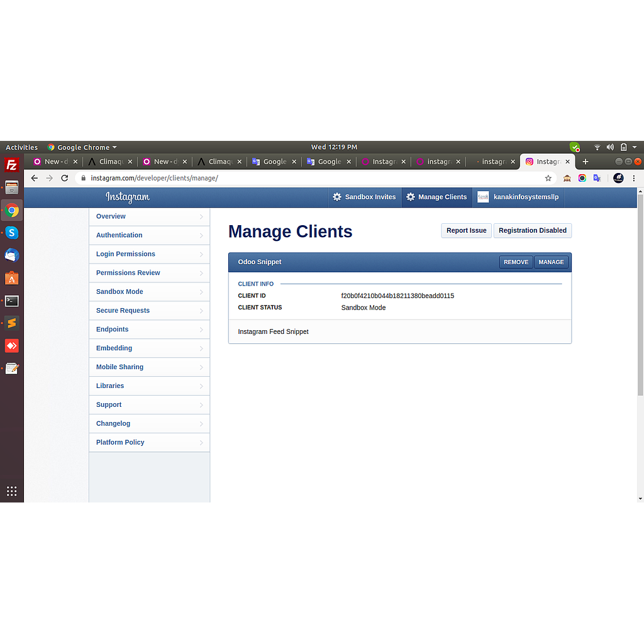Open the Wi-Fi status indicator
This screenshot has height=644, width=644.
click(x=597, y=147)
